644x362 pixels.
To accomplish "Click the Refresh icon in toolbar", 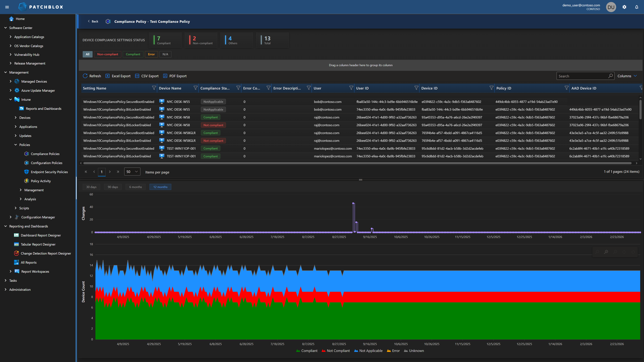I will [85, 76].
